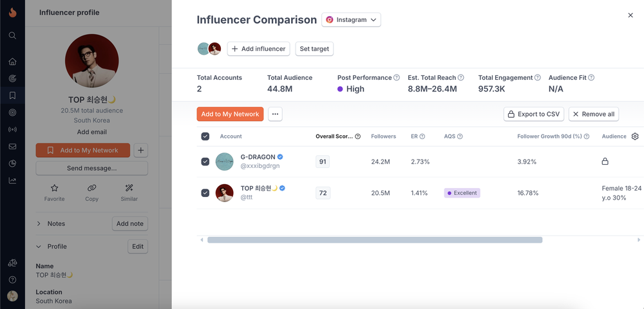The height and width of the screenshot is (309, 644).
Task: Open user avatar at sidebar bottom
Action: coord(12,296)
